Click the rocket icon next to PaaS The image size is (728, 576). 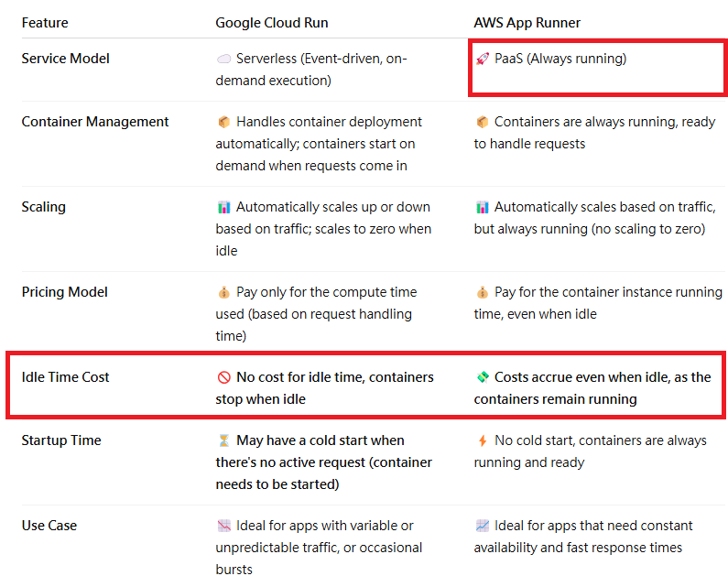[483, 59]
